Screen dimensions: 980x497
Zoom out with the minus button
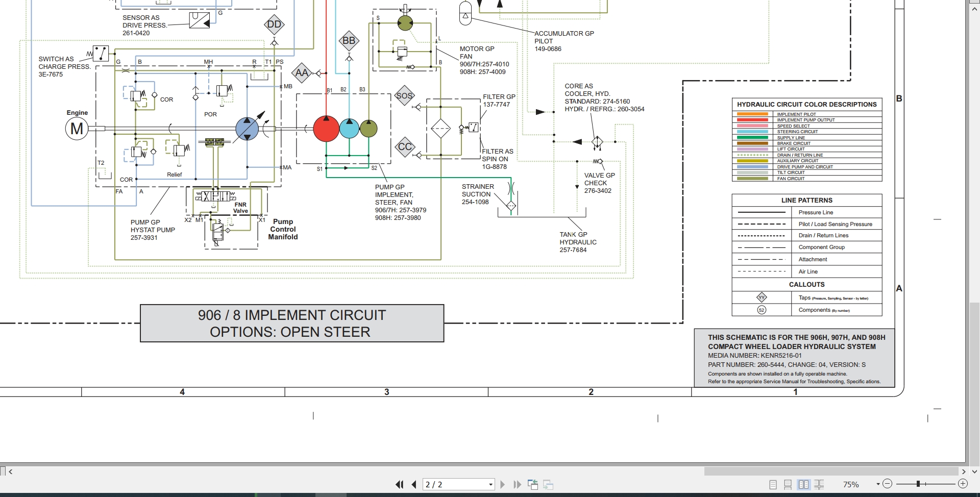887,484
